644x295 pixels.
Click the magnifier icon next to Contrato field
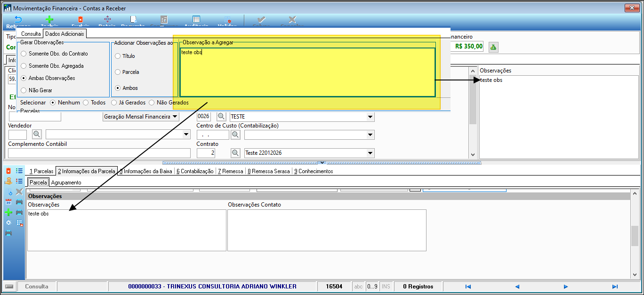point(235,153)
